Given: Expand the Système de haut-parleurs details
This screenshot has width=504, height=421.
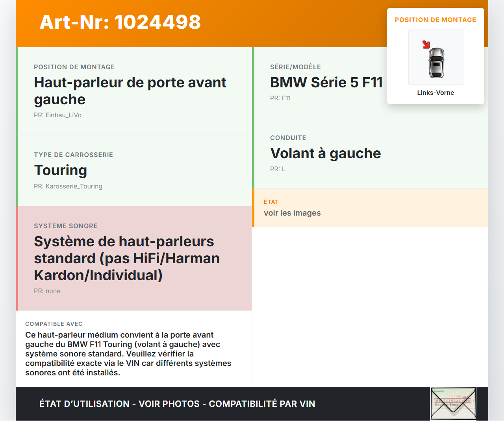Looking at the screenshot, I should pyautogui.click(x=127, y=258).
